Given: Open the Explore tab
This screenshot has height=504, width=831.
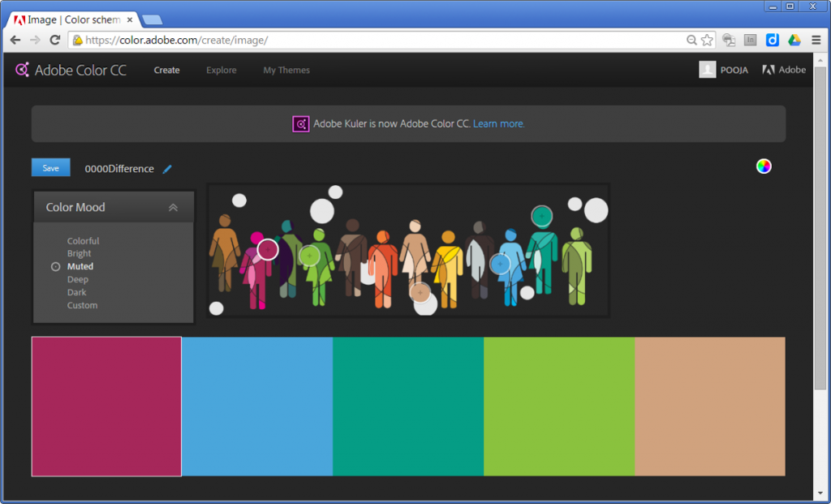Looking at the screenshot, I should click(222, 71).
